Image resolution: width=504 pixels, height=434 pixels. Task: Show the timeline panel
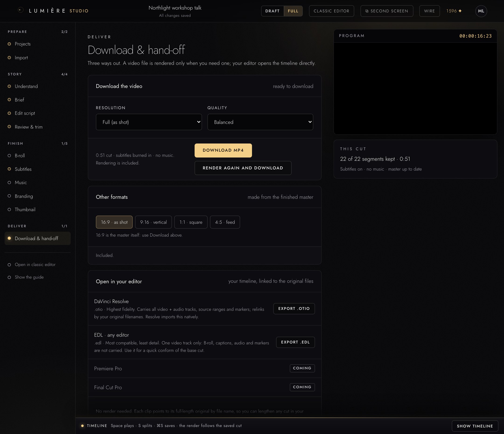475,426
